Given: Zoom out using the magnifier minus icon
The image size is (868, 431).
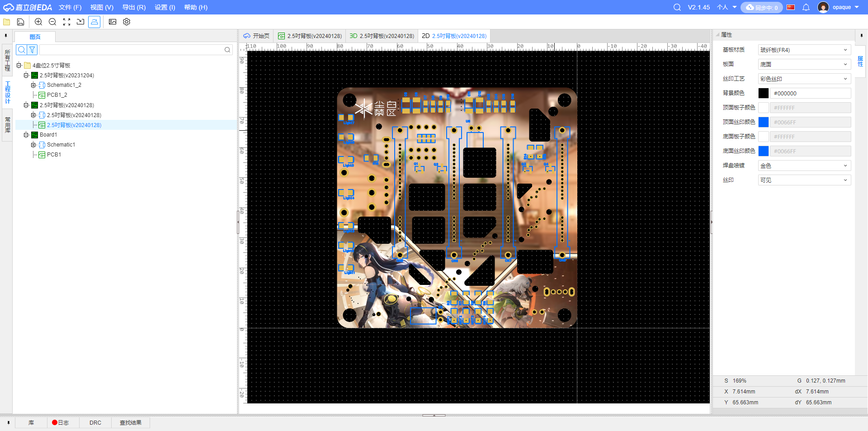Looking at the screenshot, I should pyautogui.click(x=52, y=22).
